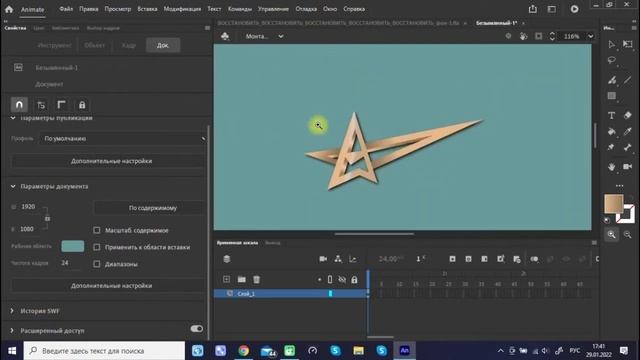
Task: Open the layer parenting view icon
Action: point(338,259)
